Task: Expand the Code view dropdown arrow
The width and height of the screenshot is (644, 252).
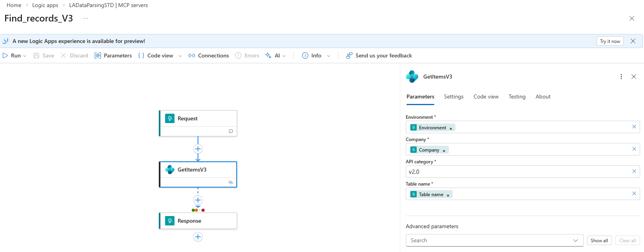Action: click(x=180, y=56)
